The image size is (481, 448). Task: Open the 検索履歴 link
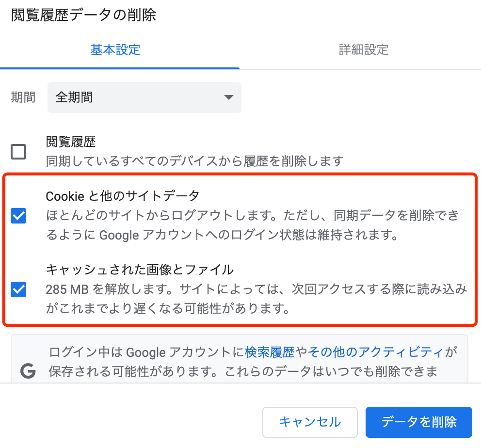point(257,352)
